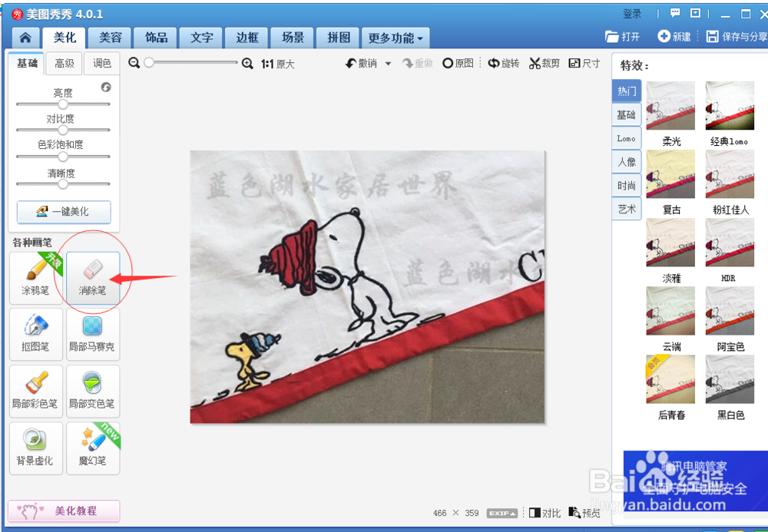Select the 人像 effects category
The width and height of the screenshot is (768, 532).
tap(627, 162)
